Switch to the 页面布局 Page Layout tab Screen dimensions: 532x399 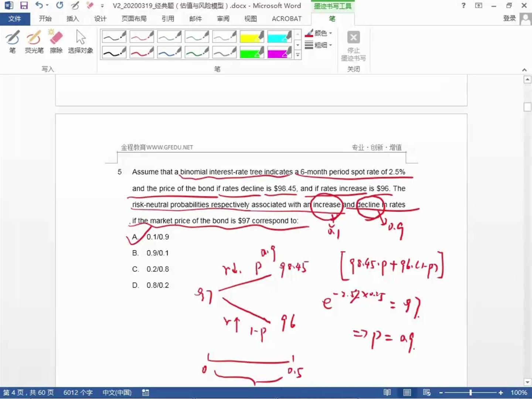pos(134,19)
